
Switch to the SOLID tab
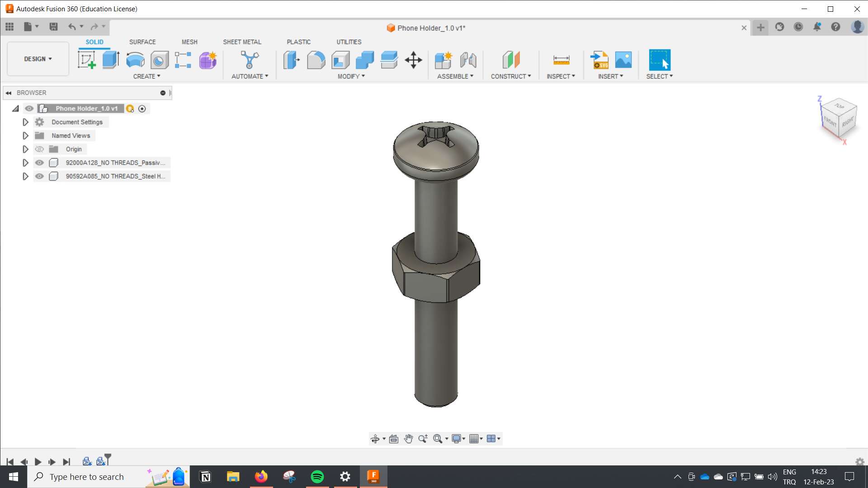(x=94, y=42)
